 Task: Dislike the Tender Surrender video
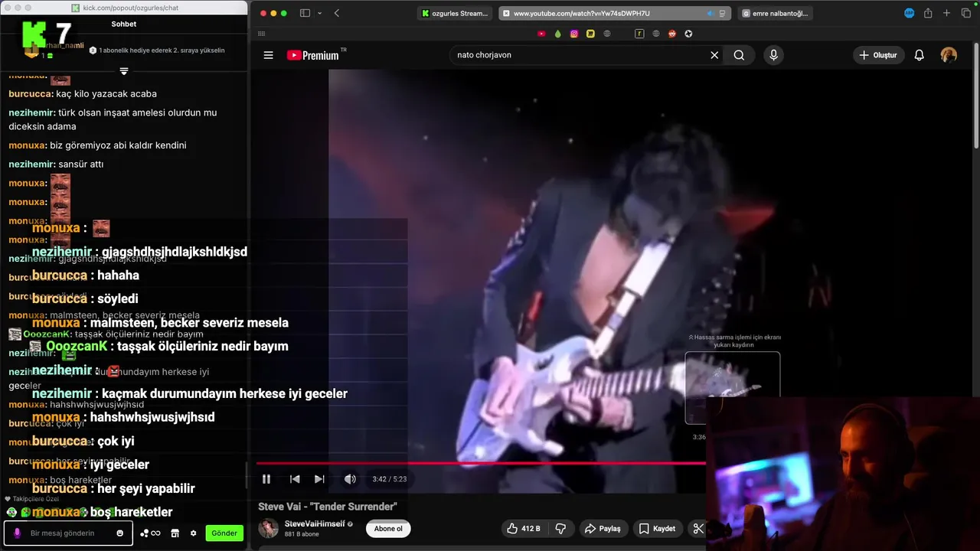tap(560, 529)
